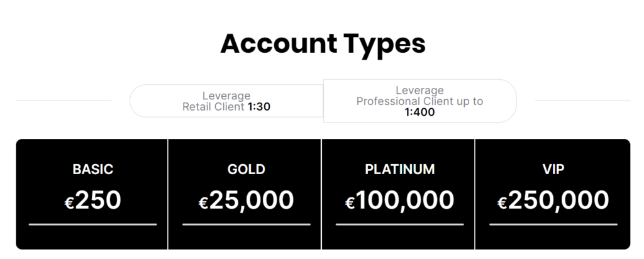Select the Leverage Retail Client tab
The width and height of the screenshot is (644, 259).
pyautogui.click(x=226, y=101)
